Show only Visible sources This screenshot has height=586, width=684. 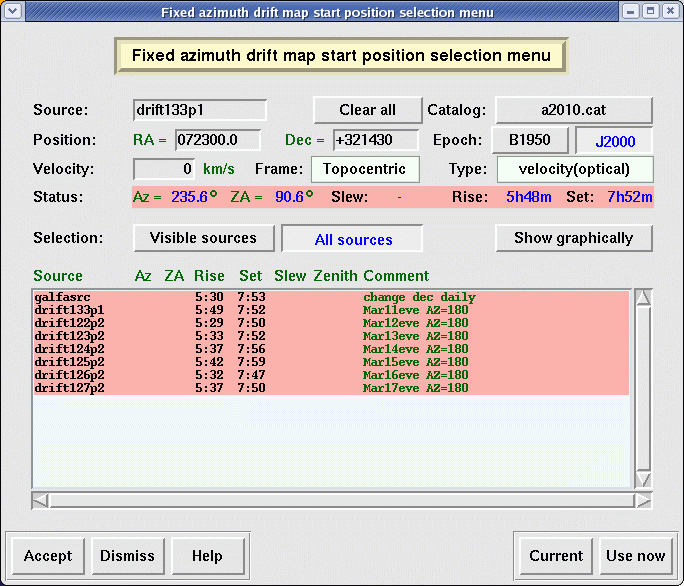click(203, 238)
